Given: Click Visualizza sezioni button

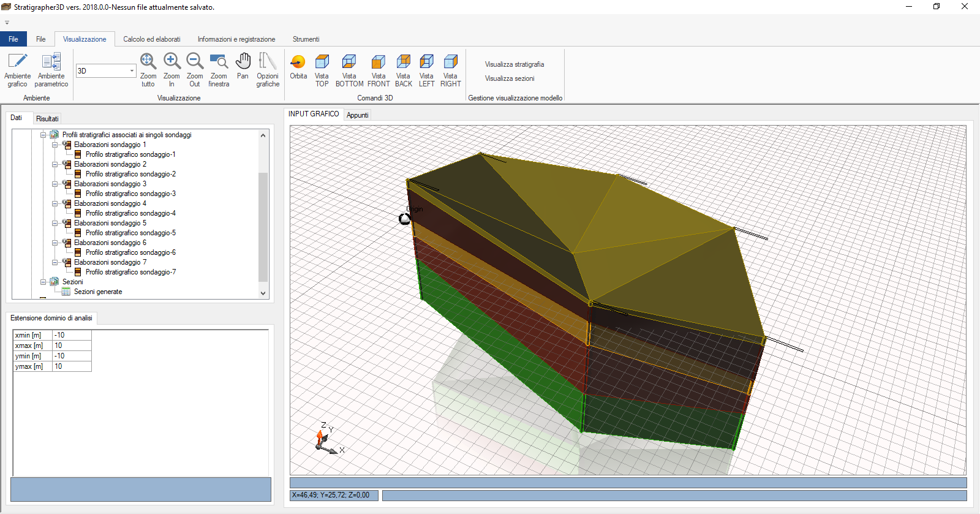Looking at the screenshot, I should (x=510, y=78).
